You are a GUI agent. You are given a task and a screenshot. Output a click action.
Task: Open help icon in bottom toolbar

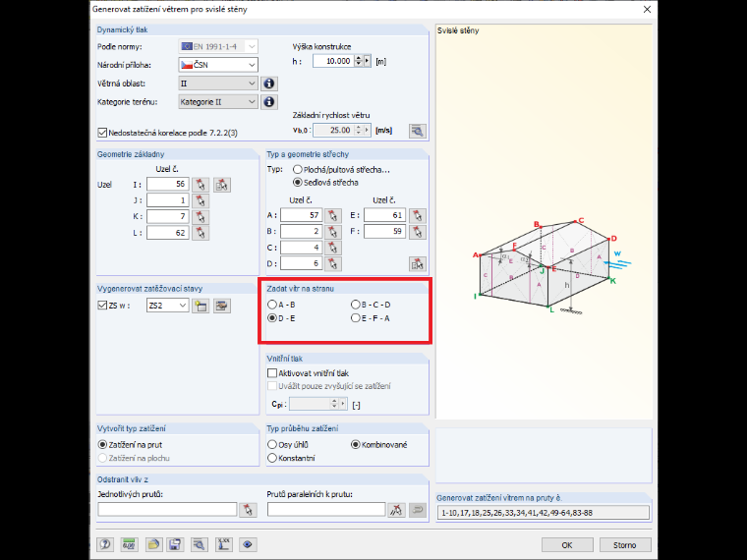click(x=105, y=544)
